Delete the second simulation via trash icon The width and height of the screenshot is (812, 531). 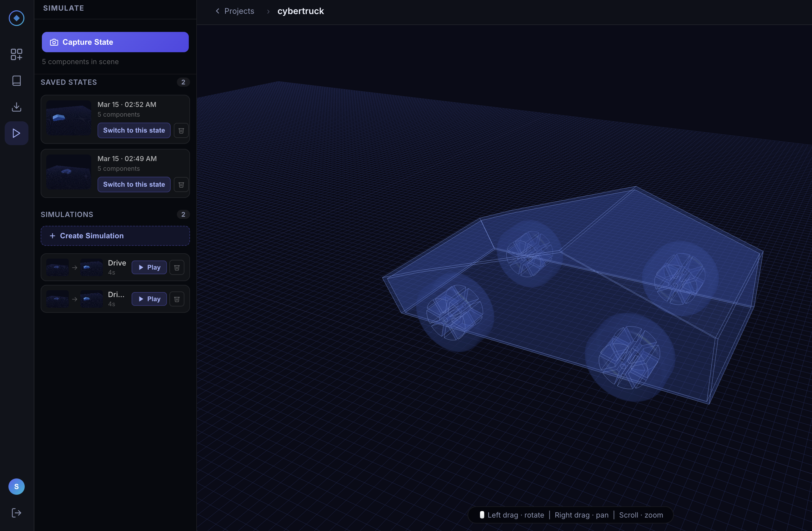coord(177,299)
